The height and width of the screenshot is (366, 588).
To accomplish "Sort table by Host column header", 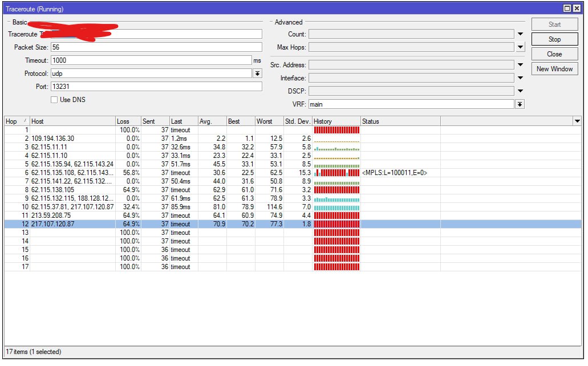I will tap(73, 121).
